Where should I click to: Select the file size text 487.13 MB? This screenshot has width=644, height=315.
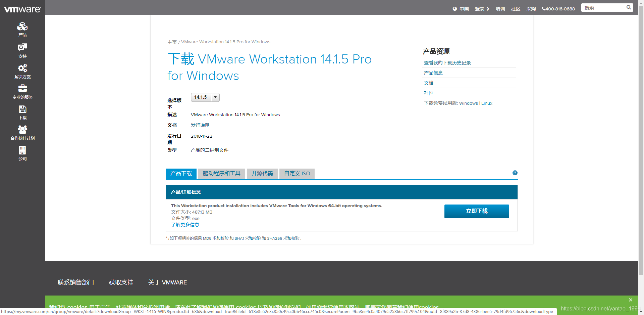pos(202,212)
